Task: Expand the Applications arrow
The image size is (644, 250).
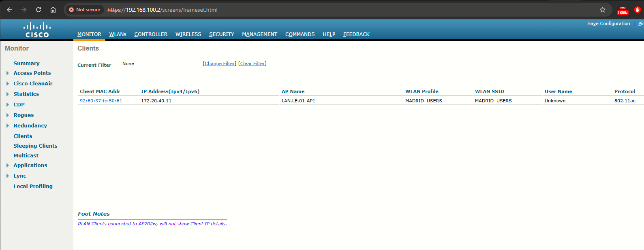Action: 8,165
